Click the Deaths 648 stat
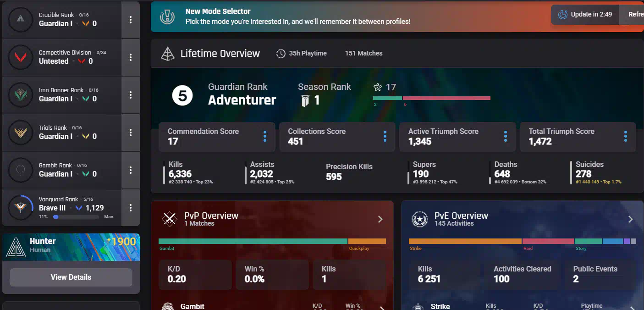The image size is (644, 310). [518, 172]
